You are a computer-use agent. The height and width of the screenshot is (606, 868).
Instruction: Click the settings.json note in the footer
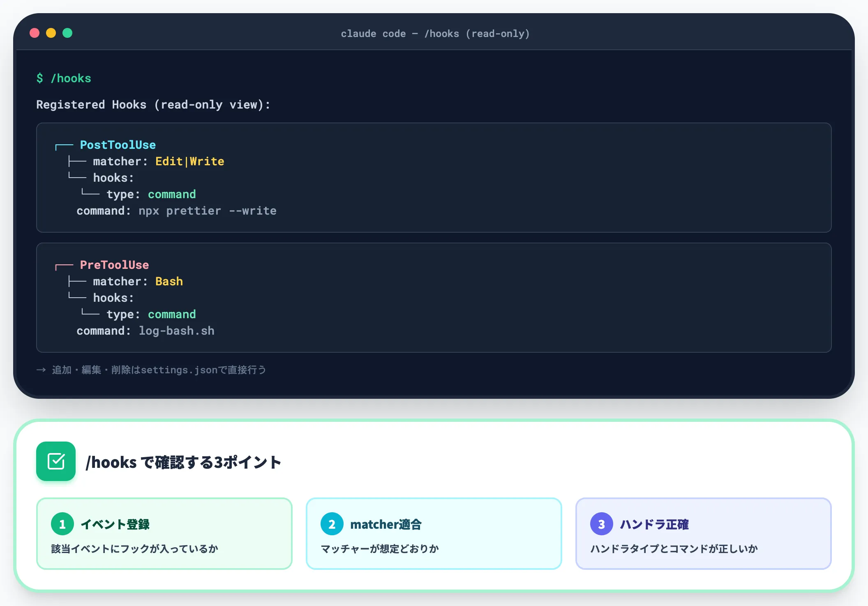[151, 370]
